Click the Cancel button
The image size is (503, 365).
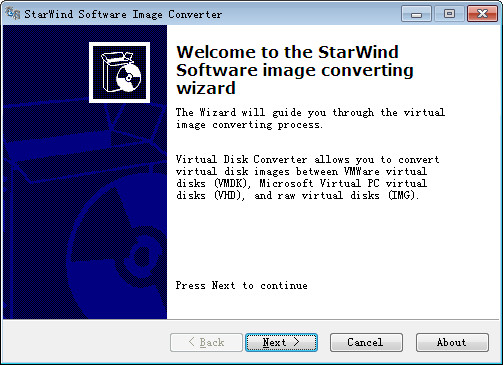366,342
